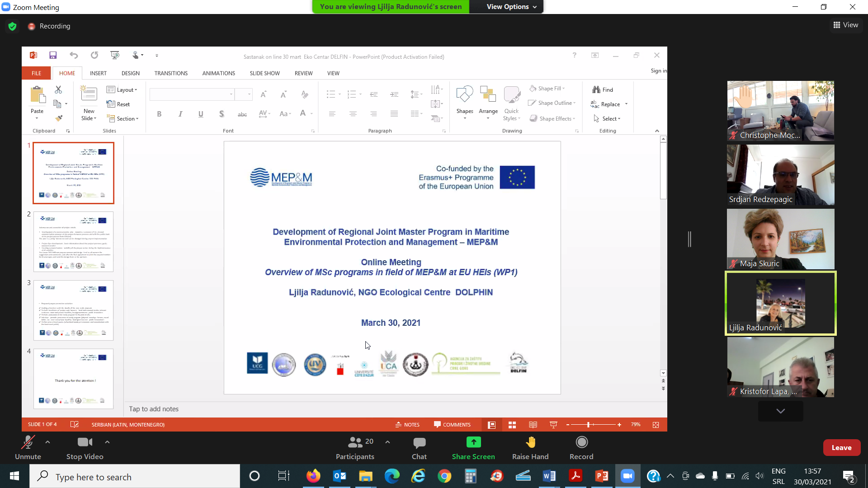Screen dimensions: 868x488
Task: Click the Zoom encryption shield icon
Action: [13, 26]
